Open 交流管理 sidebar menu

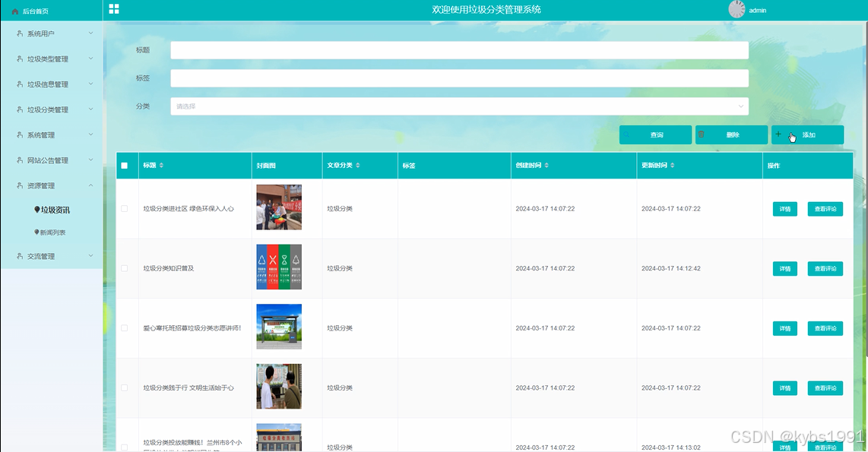(52, 256)
